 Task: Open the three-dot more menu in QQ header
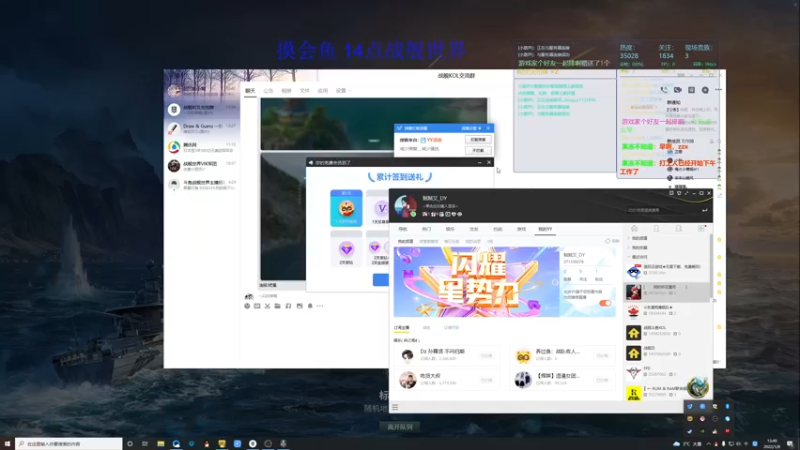coord(718,90)
